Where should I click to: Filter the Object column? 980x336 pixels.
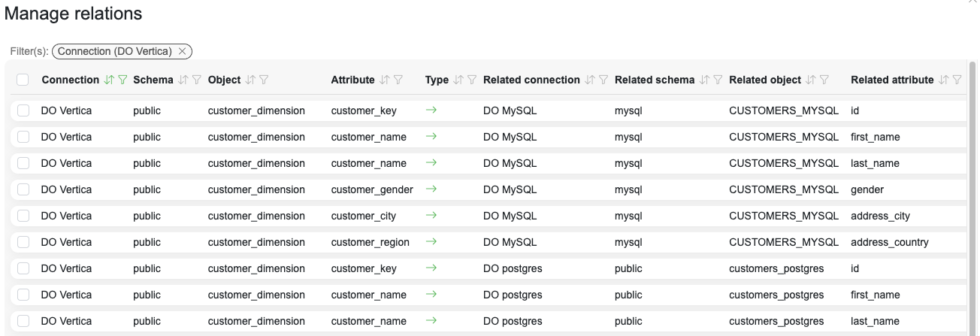(x=264, y=80)
